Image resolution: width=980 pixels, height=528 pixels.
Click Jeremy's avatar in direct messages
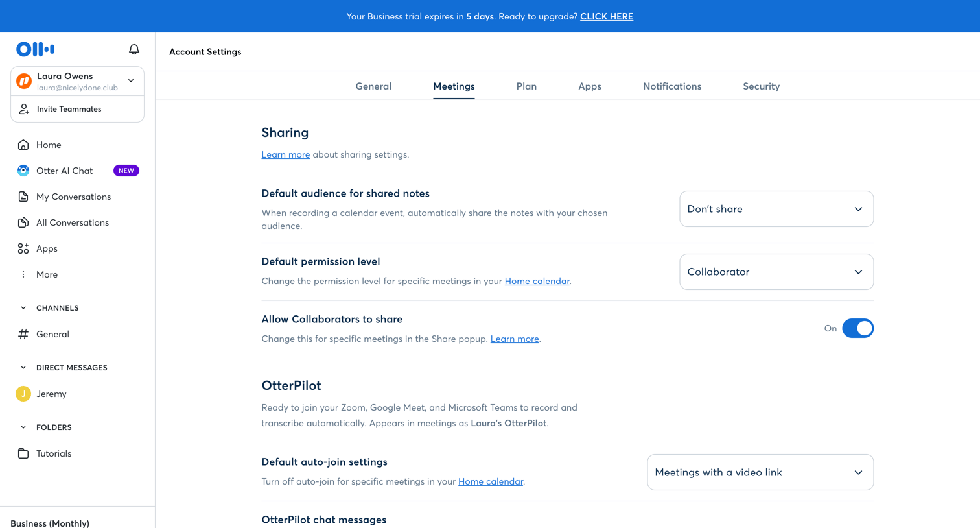(x=23, y=394)
